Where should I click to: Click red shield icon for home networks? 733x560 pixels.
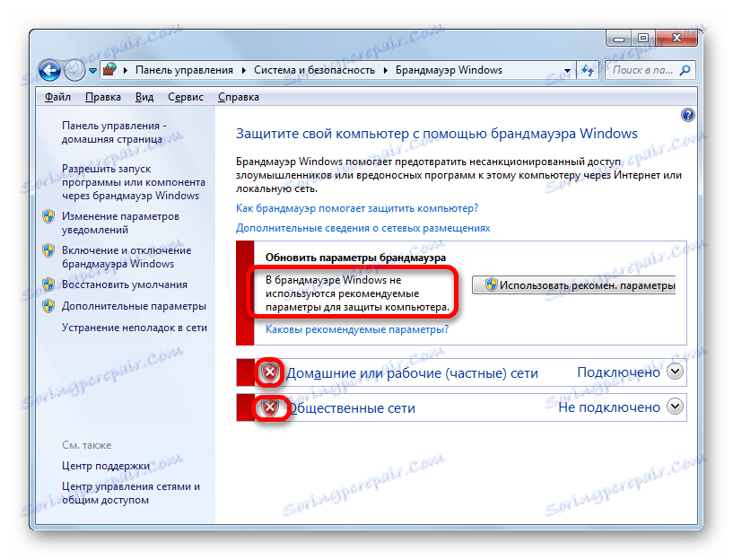click(x=269, y=372)
